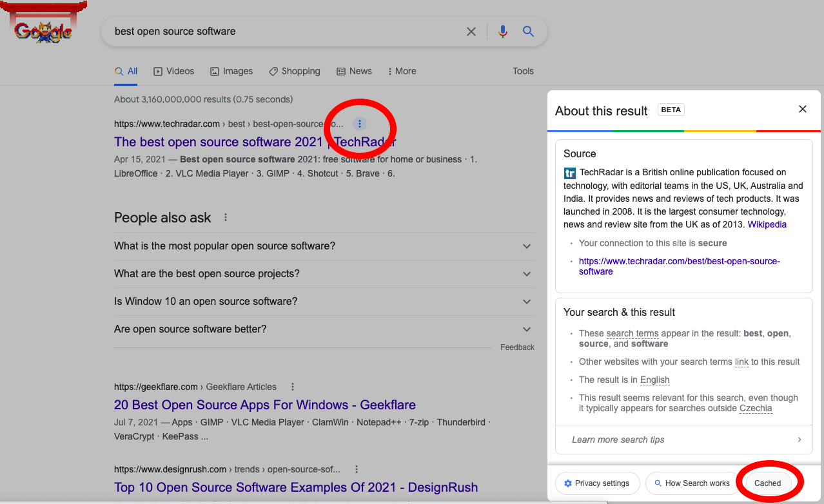Open 'The best open source software 2021' TechRadar link
This screenshot has width=824, height=504.
point(255,142)
